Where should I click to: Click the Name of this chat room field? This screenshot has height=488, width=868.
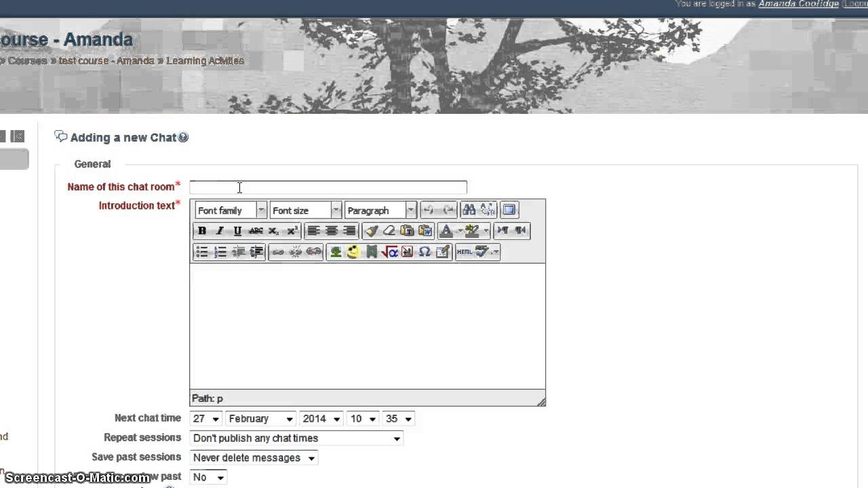[328, 187]
